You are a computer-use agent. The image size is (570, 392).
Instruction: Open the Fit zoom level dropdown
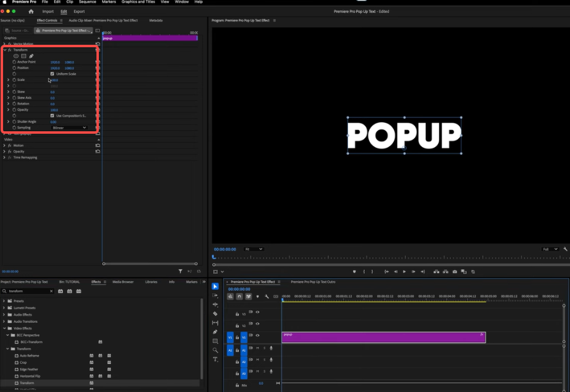coord(254,249)
